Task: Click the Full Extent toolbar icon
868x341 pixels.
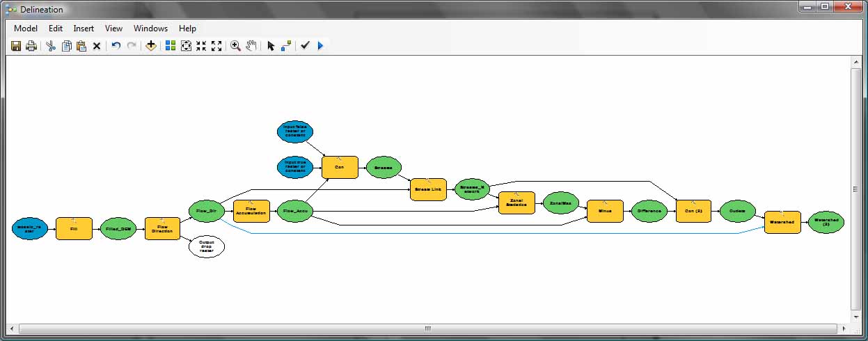Action: click(x=186, y=46)
